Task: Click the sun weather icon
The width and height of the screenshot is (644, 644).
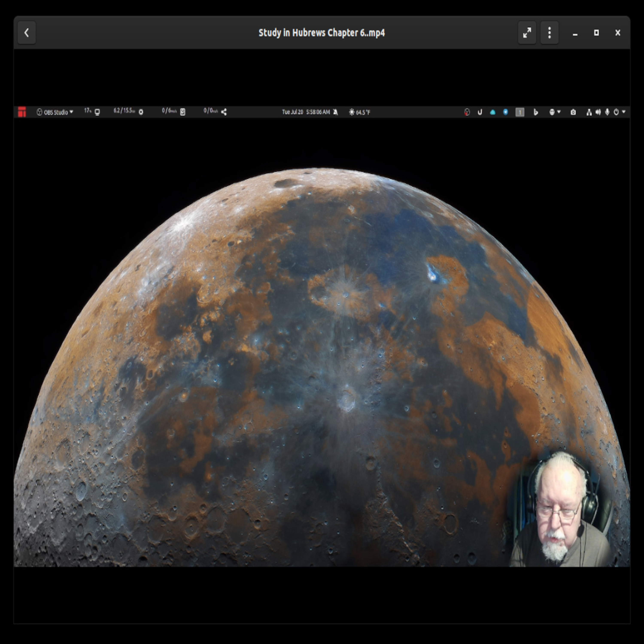Action: tap(352, 112)
